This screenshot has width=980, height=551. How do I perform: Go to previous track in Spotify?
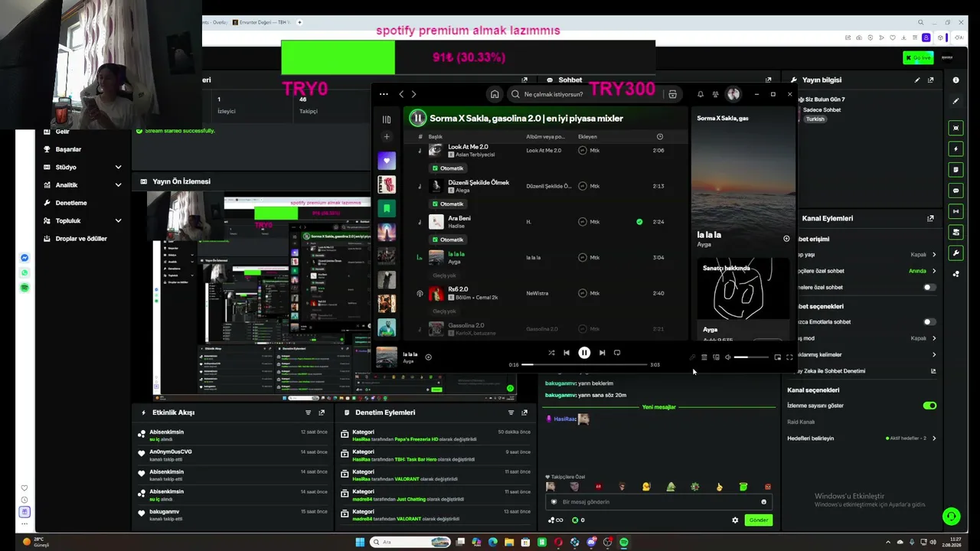567,353
